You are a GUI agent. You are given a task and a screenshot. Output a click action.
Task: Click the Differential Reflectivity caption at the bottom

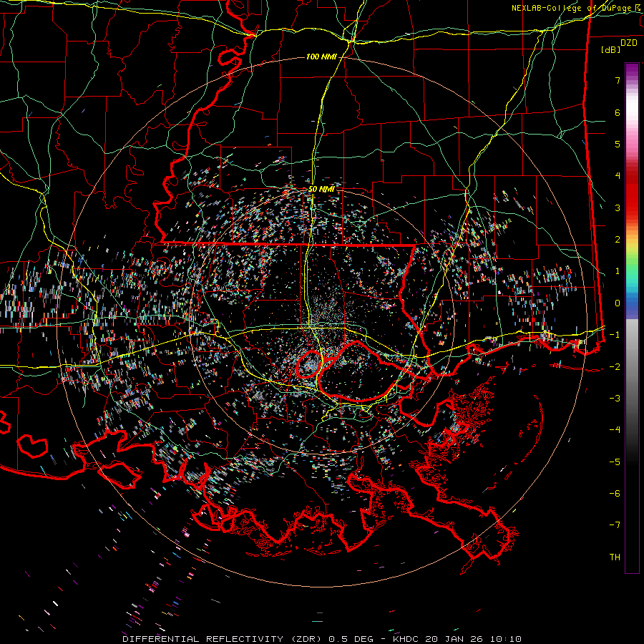322,639
